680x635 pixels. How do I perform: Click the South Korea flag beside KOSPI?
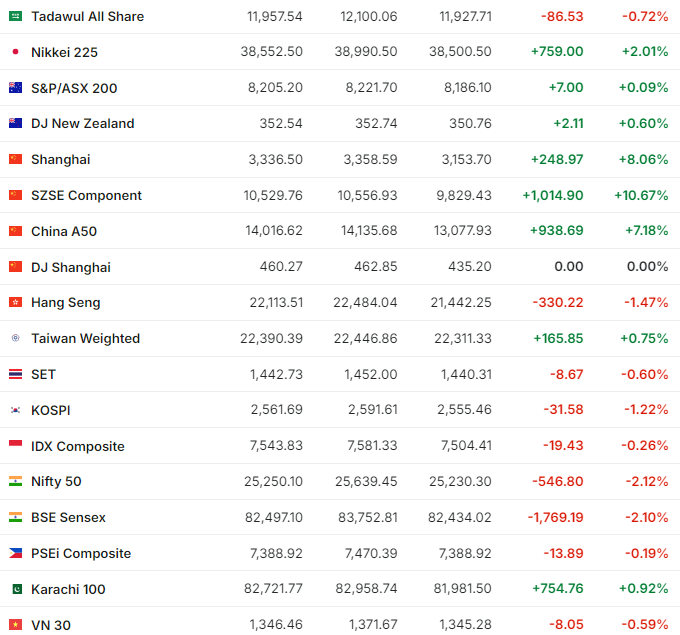[x=15, y=410]
